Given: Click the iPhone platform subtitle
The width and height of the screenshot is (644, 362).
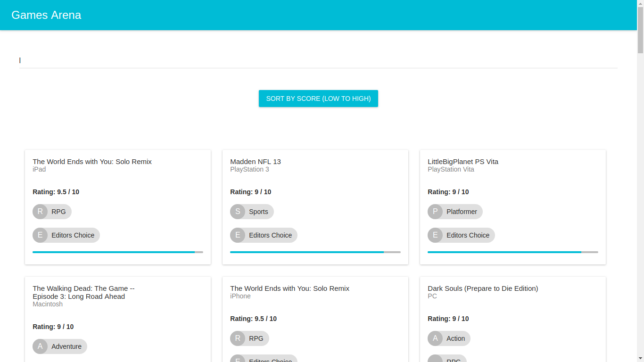Looking at the screenshot, I should click(x=240, y=296).
